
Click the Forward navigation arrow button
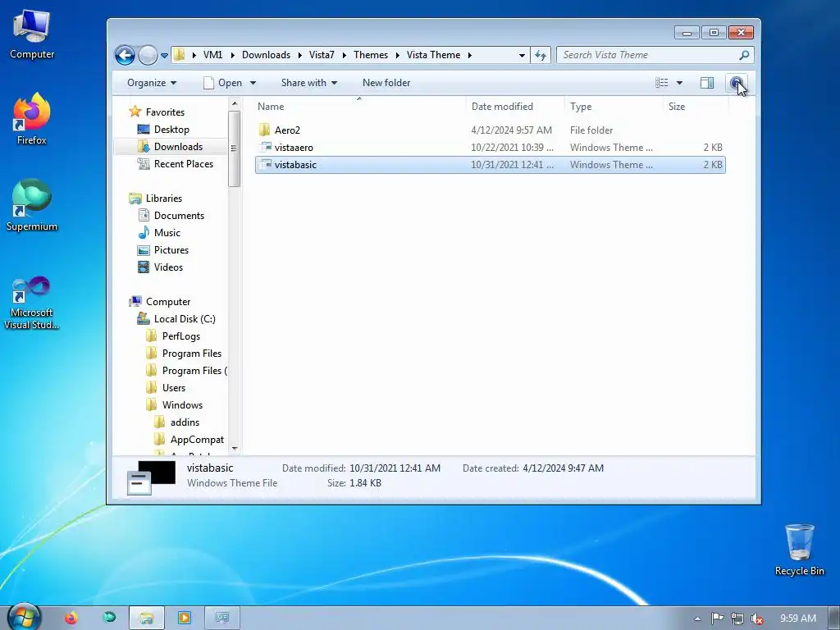tap(148, 55)
